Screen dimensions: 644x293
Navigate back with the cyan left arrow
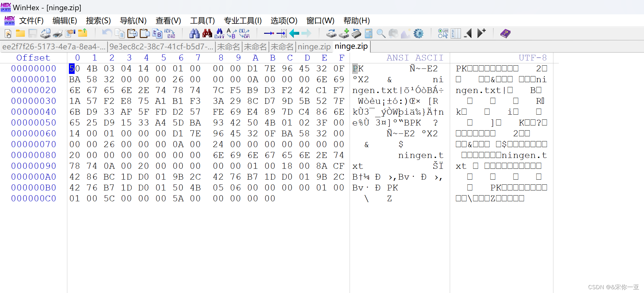(294, 33)
